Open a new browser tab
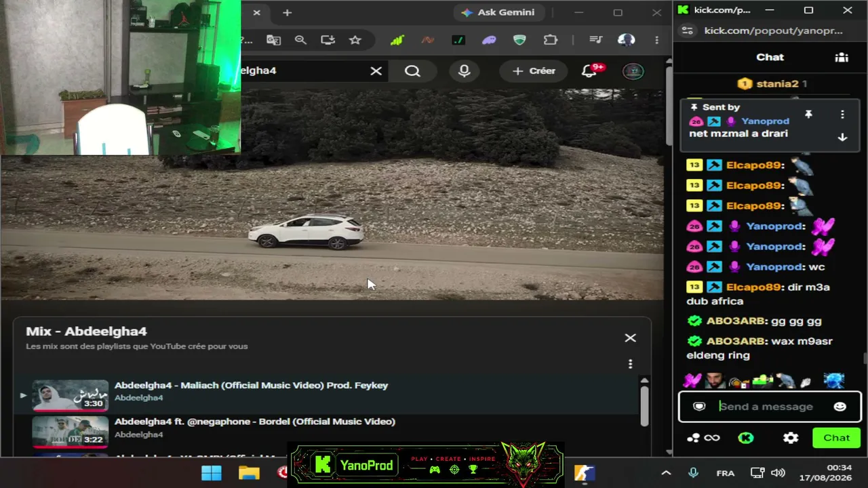The width and height of the screenshot is (868, 488). 287,12
